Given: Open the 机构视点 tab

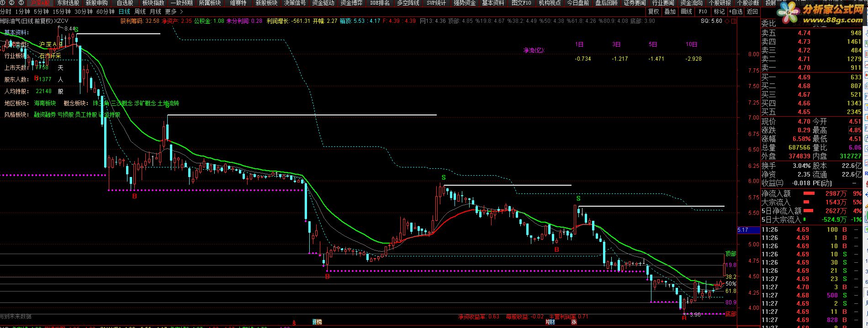Looking at the screenshot, I should [550, 3].
